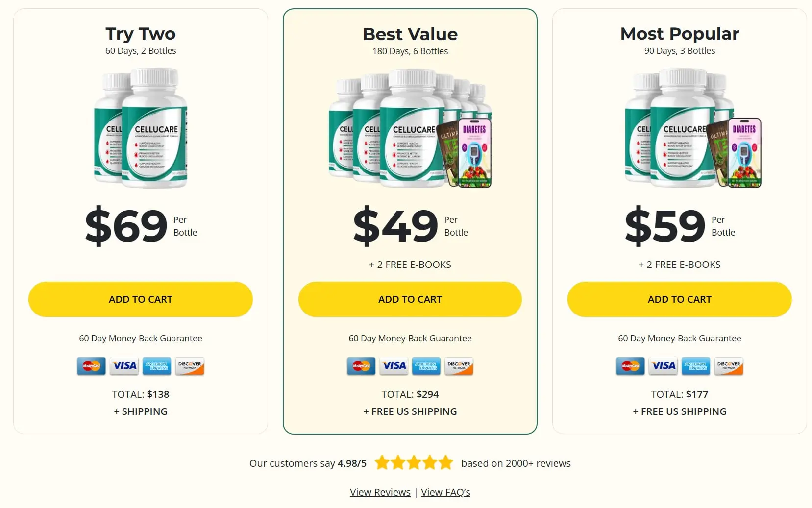Click the Discover icon in Best Value card

459,366
